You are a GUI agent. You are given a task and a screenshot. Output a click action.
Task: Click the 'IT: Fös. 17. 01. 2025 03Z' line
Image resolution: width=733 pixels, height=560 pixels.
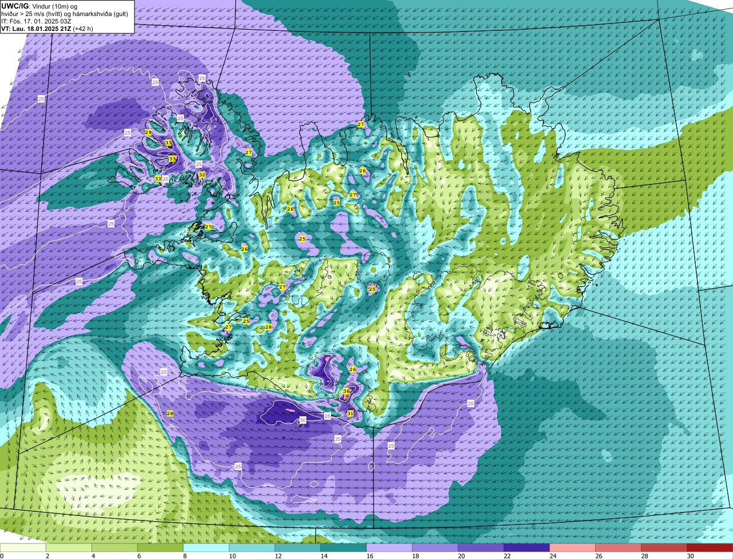[36, 21]
